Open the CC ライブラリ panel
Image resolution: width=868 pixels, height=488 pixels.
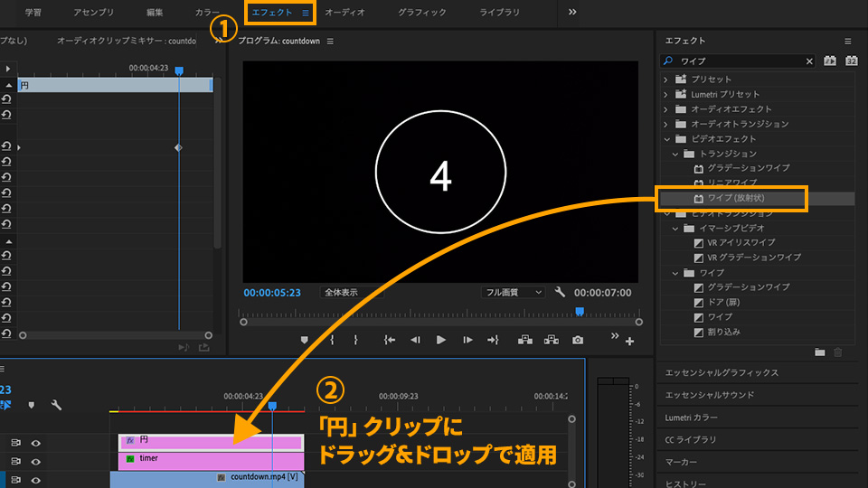pos(690,440)
